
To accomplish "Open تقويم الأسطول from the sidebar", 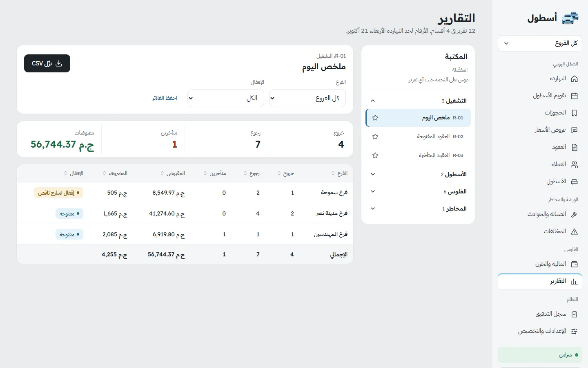I will [x=540, y=96].
